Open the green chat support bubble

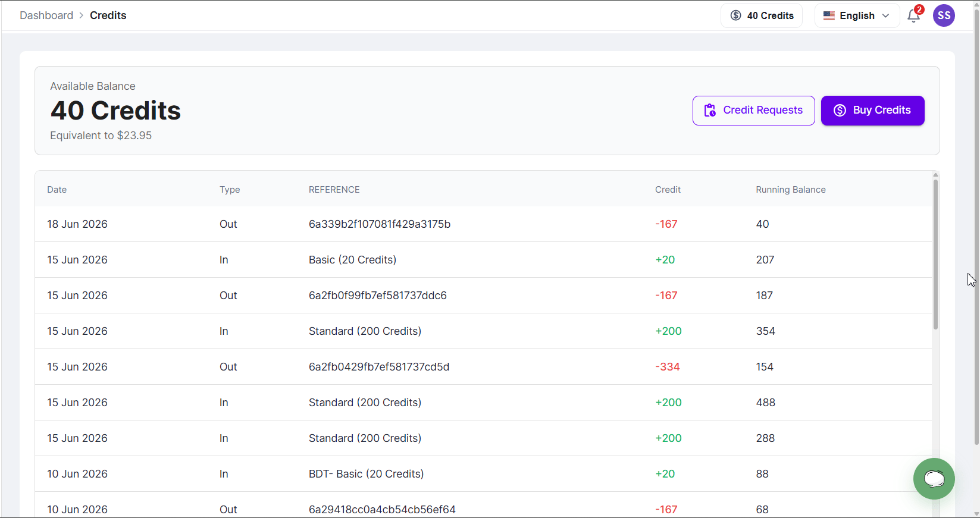pos(934,479)
